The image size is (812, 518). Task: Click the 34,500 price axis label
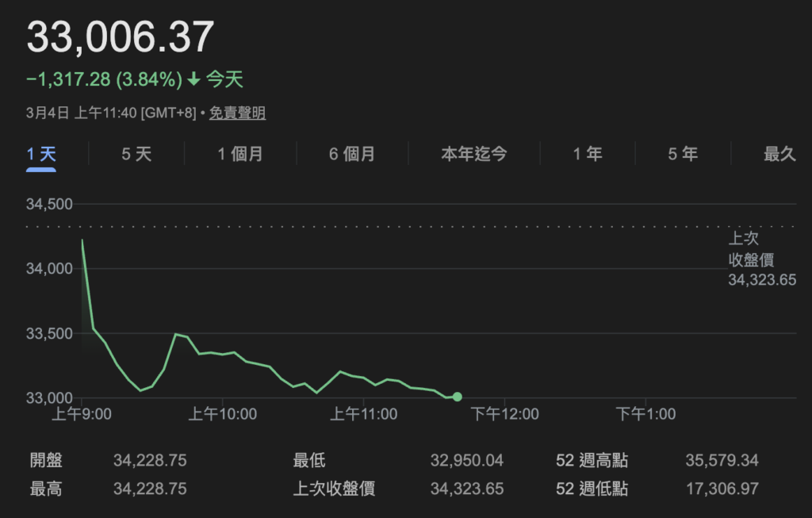tap(50, 205)
